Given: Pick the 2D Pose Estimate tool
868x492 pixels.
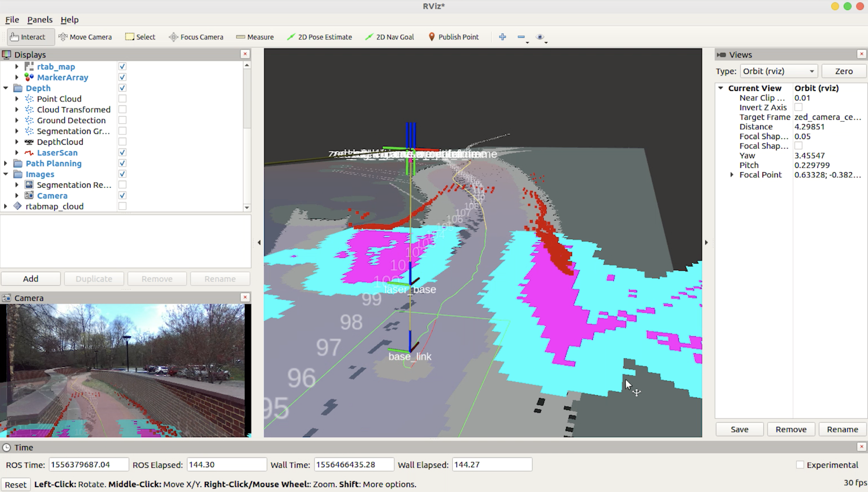Looking at the screenshot, I should pos(320,37).
